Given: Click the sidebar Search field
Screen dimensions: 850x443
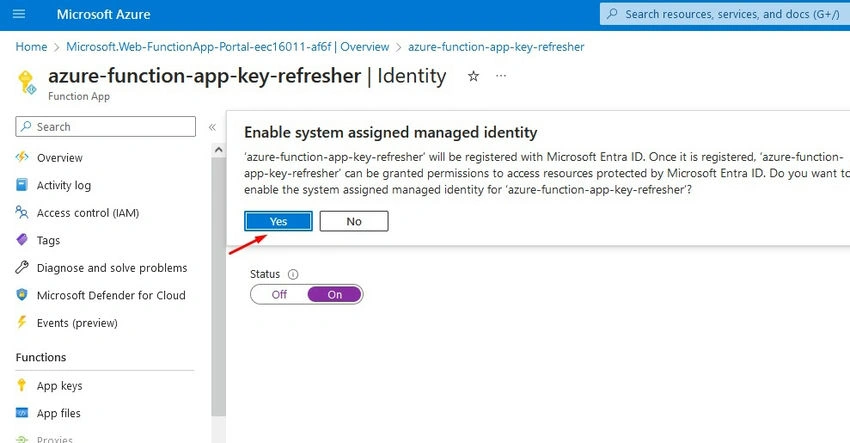Looking at the screenshot, I should 106,127.
